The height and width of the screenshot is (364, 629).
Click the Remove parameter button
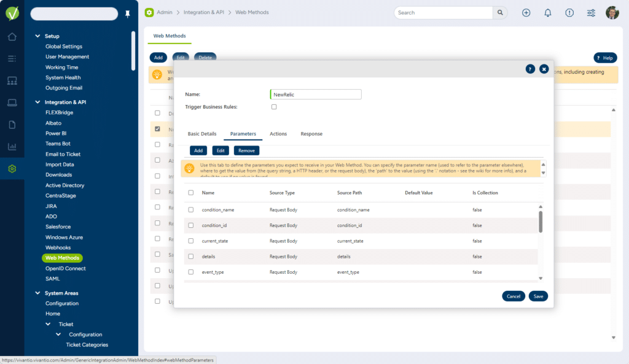pos(246,150)
